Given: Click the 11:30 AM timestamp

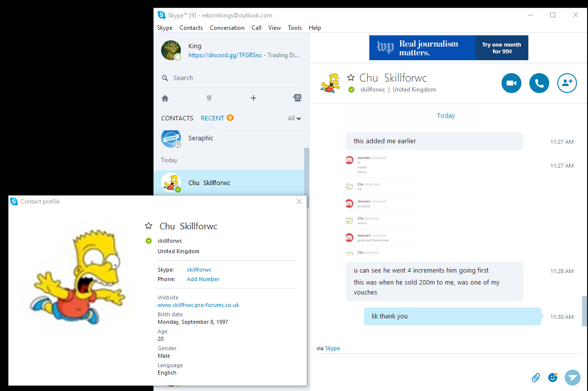Looking at the screenshot, I should pos(561,317).
